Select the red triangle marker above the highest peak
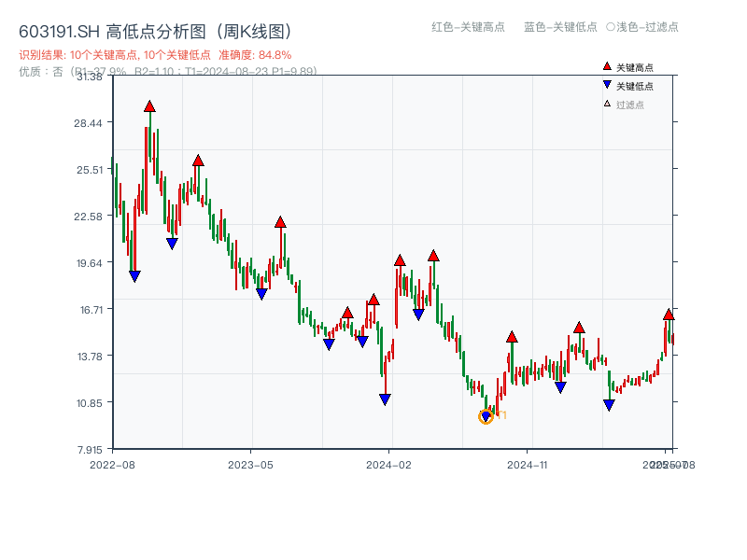747x560 pixels. tap(150, 106)
